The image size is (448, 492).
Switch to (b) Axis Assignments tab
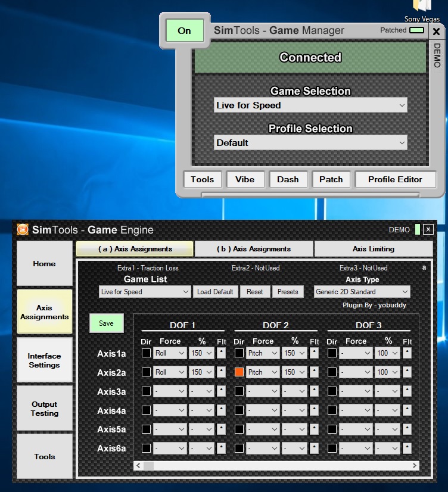click(x=254, y=249)
